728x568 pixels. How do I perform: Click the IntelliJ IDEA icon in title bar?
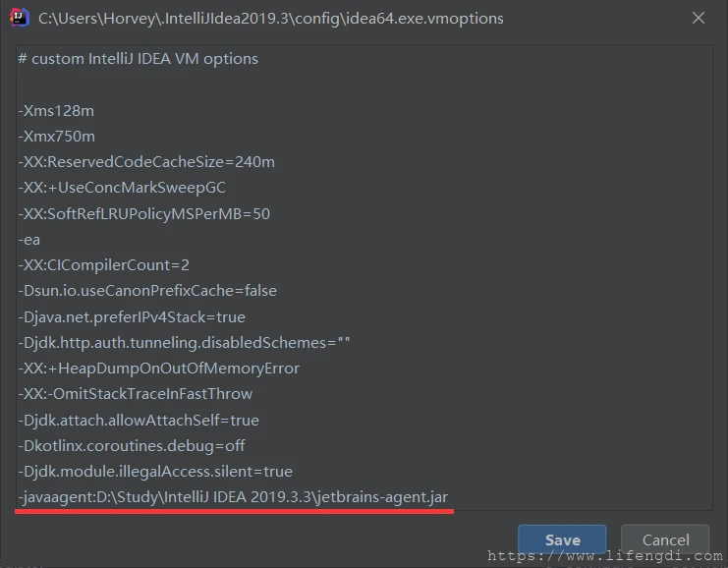19,18
